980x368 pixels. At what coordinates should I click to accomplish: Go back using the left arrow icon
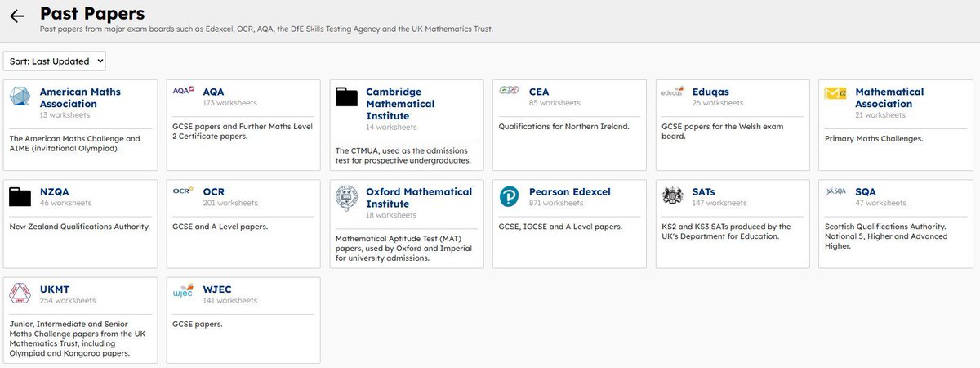(17, 16)
